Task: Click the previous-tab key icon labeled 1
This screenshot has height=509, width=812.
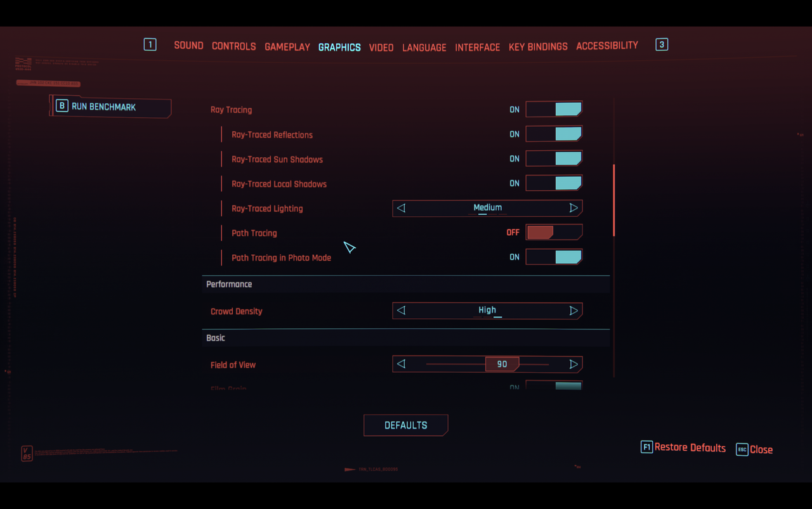Action: [150, 44]
